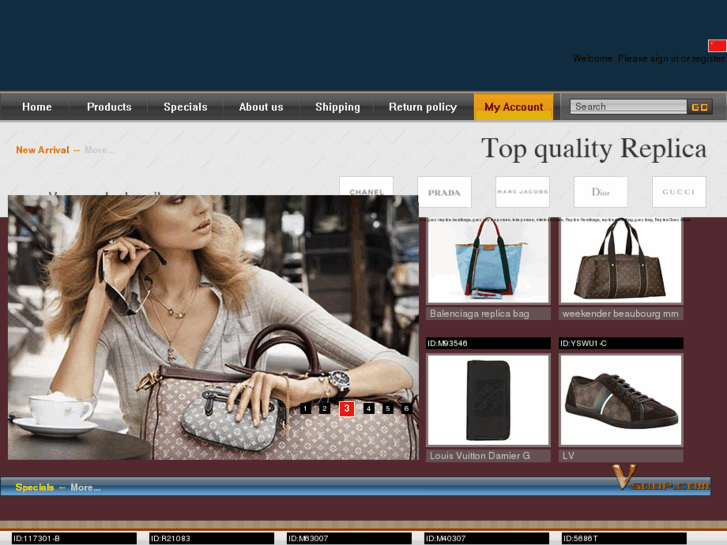This screenshot has width=727, height=545.
Task: Select slide 5 in the banner slideshow
Action: pos(388,409)
